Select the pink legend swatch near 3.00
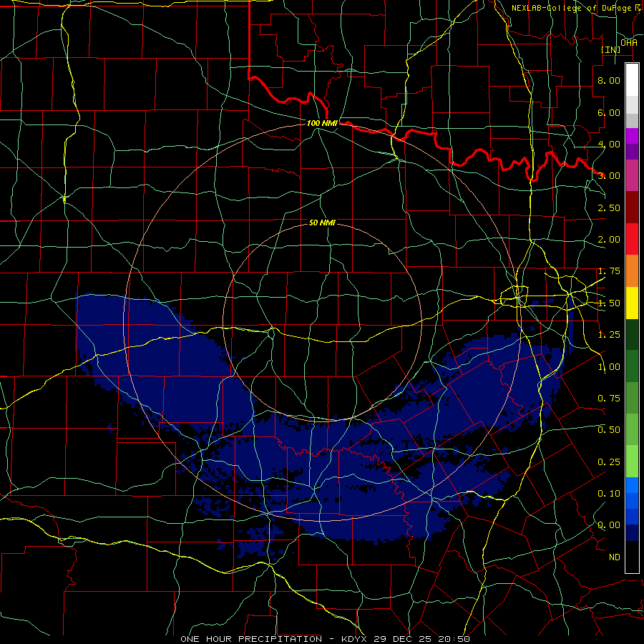644x644 pixels. click(632, 175)
